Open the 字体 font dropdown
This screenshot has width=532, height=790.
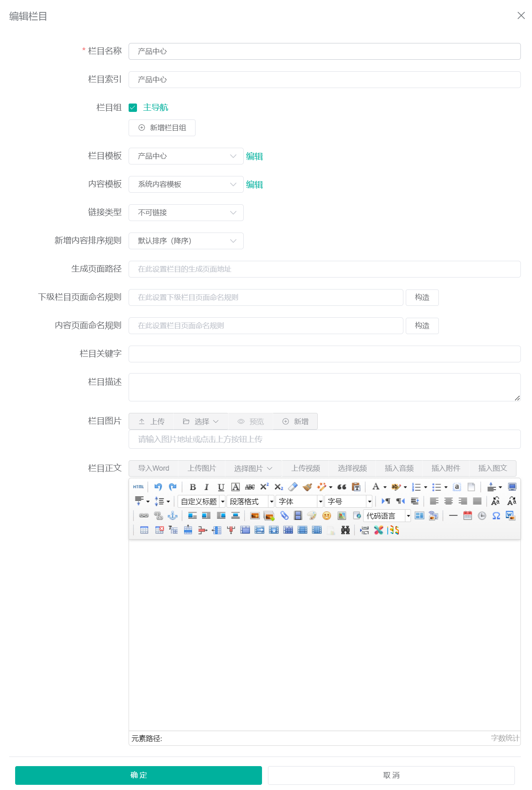coord(299,501)
